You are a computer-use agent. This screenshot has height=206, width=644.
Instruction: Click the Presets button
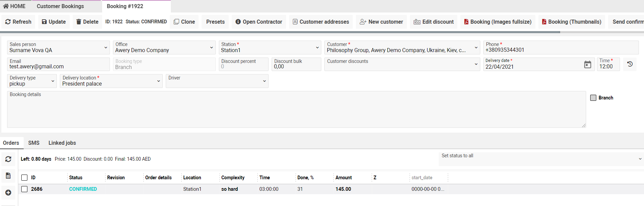tap(215, 22)
